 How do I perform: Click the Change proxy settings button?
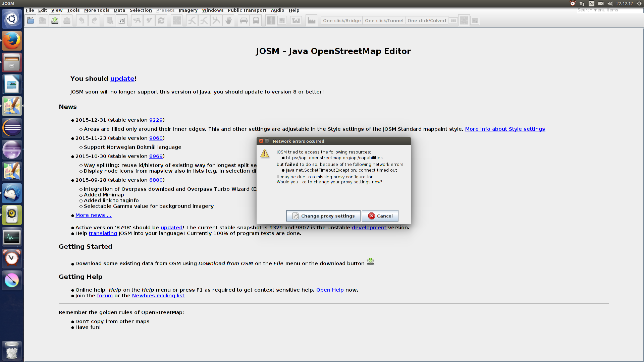click(x=323, y=216)
